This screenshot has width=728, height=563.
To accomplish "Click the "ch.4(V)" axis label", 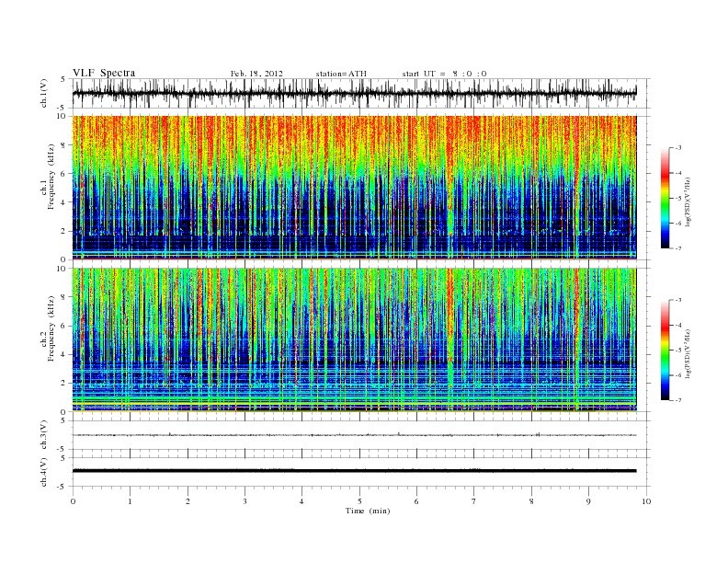I will 44,472.
